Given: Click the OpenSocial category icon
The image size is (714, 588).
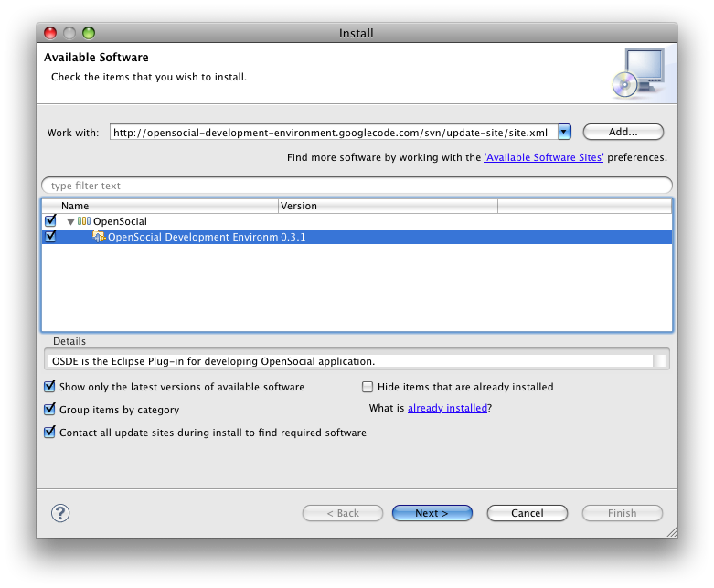Looking at the screenshot, I should coord(84,221).
